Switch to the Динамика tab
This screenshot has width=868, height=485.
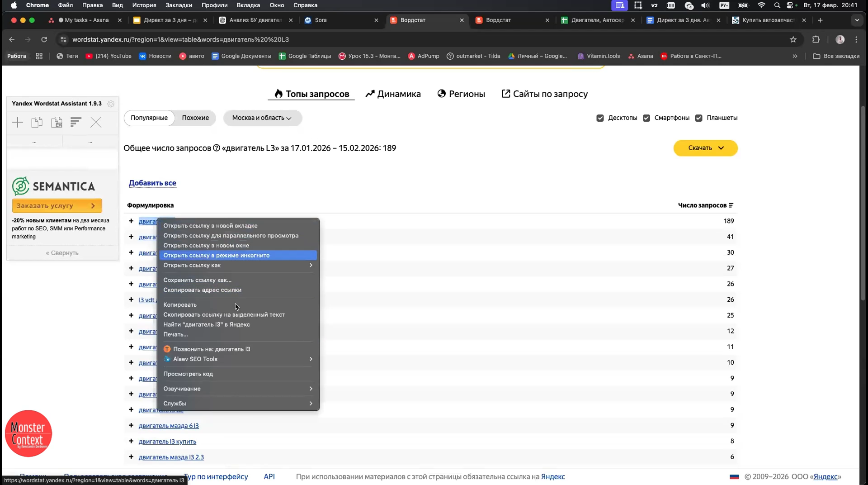(x=393, y=94)
